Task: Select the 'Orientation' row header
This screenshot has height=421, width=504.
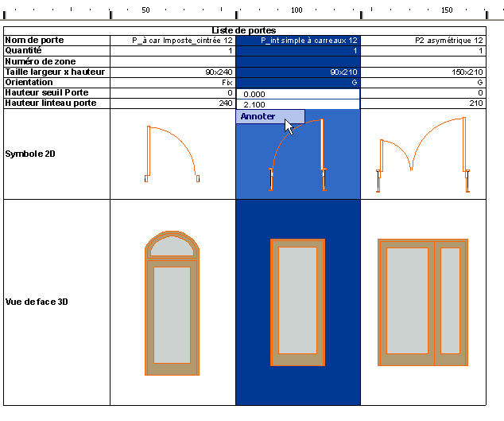Action: (x=57, y=83)
